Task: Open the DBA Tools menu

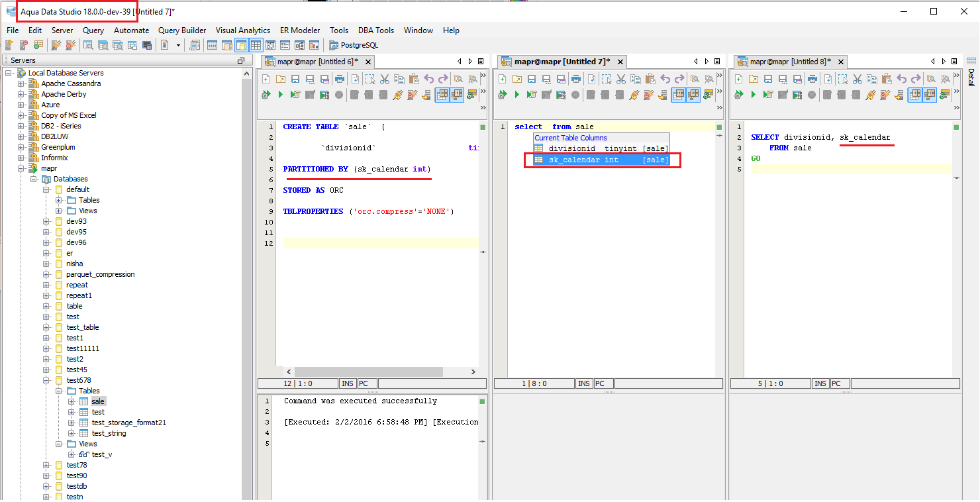Action: tap(376, 30)
